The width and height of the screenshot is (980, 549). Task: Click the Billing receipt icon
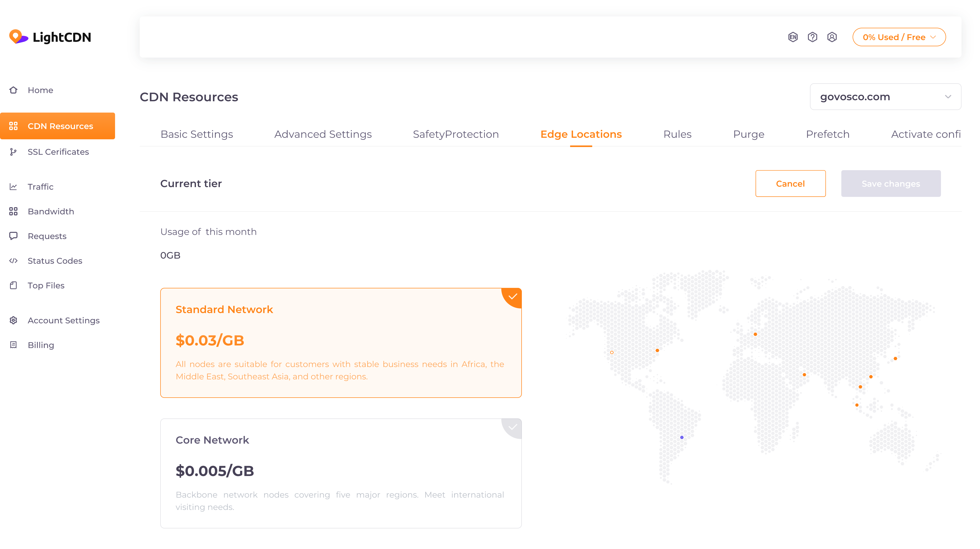tap(13, 345)
